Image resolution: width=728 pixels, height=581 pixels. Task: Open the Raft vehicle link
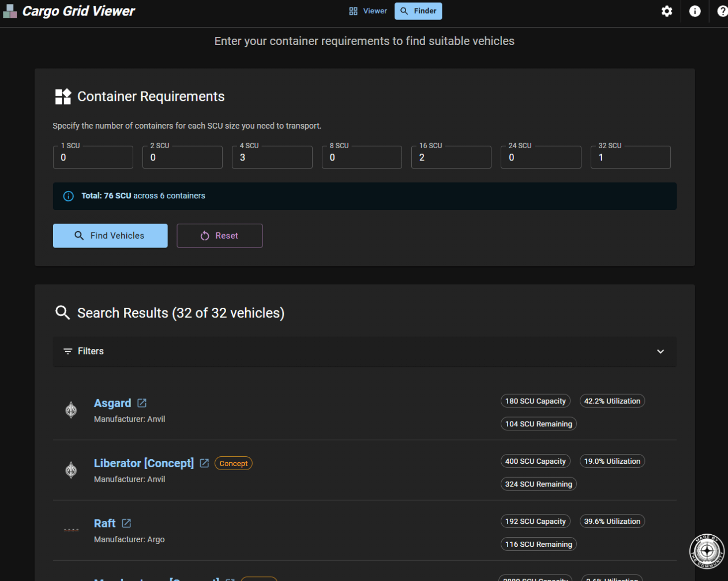tap(104, 523)
